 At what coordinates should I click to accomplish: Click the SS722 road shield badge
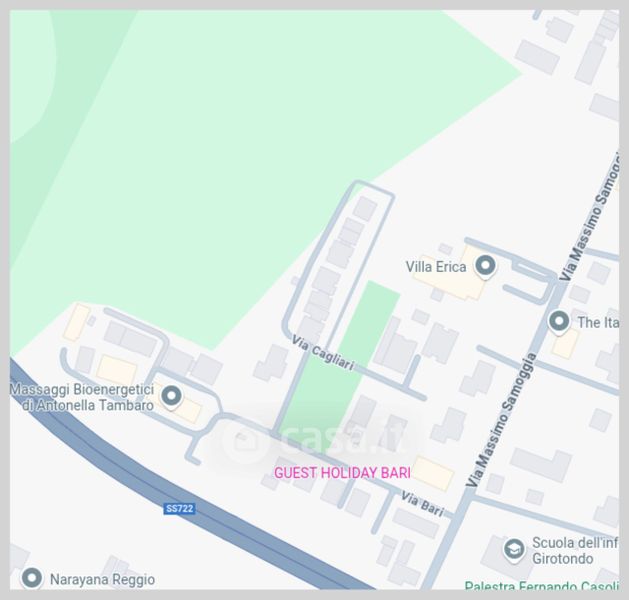coord(179,509)
